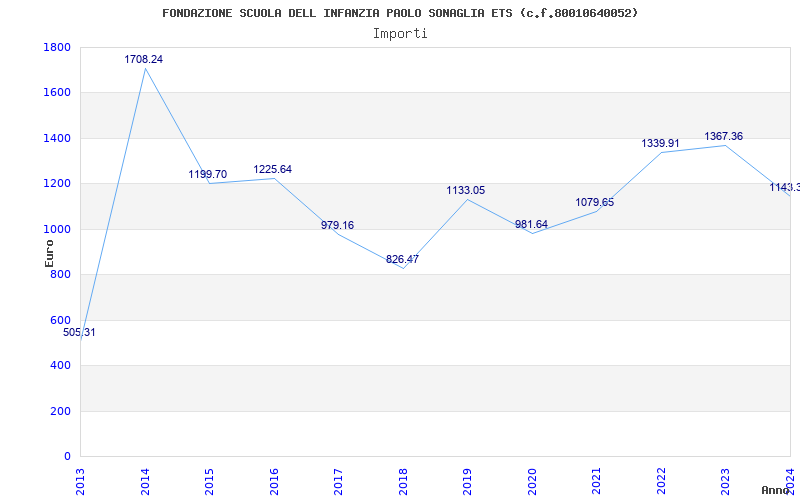Click the Euro axis title
This screenshot has width=800, height=500.
click(49, 254)
